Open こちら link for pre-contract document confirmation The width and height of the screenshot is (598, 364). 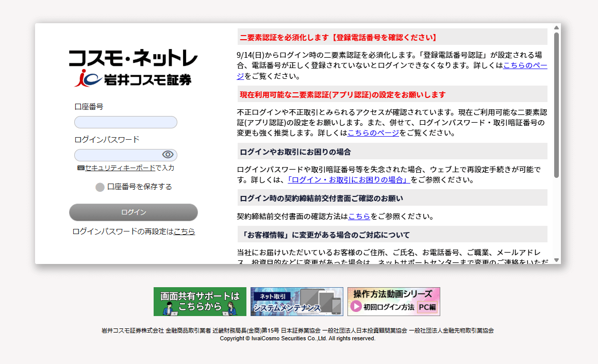tap(359, 217)
